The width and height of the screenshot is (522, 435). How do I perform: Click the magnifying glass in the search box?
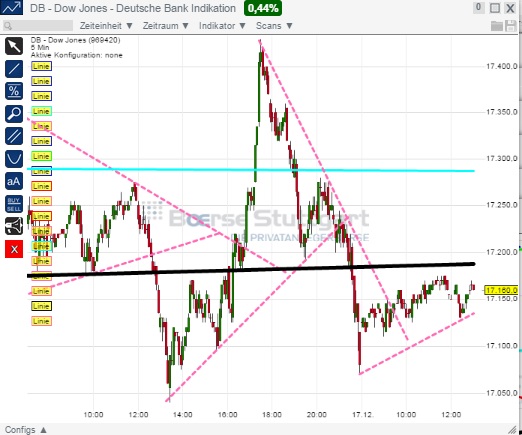pyautogui.click(x=8, y=26)
